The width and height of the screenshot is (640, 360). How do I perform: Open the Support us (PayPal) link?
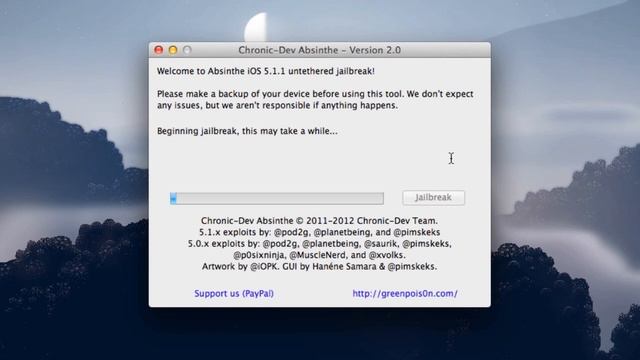coord(234,293)
